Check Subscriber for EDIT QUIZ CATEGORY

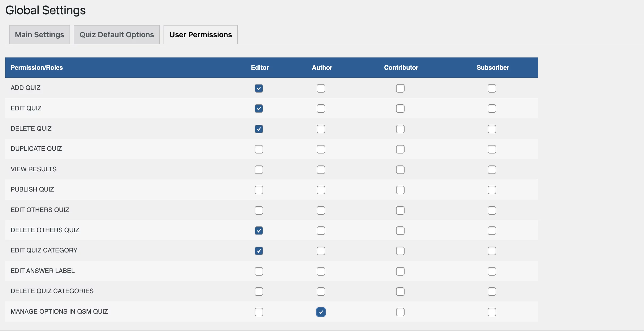pos(492,251)
